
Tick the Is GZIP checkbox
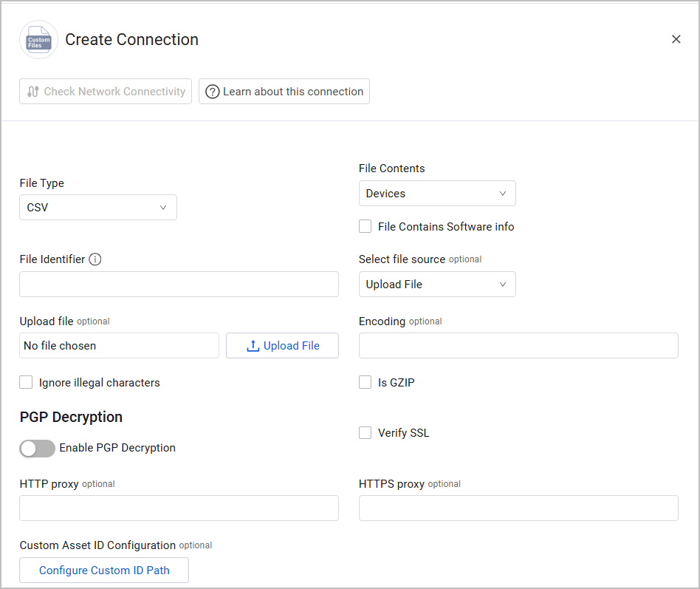point(366,382)
